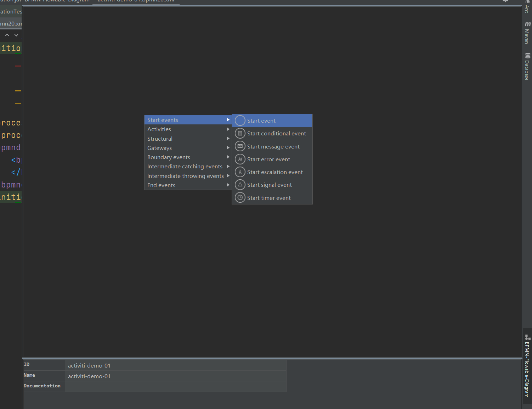Screen dimensions: 532x409
Task: Open the Database tool window icon
Action: pyautogui.click(x=527, y=56)
